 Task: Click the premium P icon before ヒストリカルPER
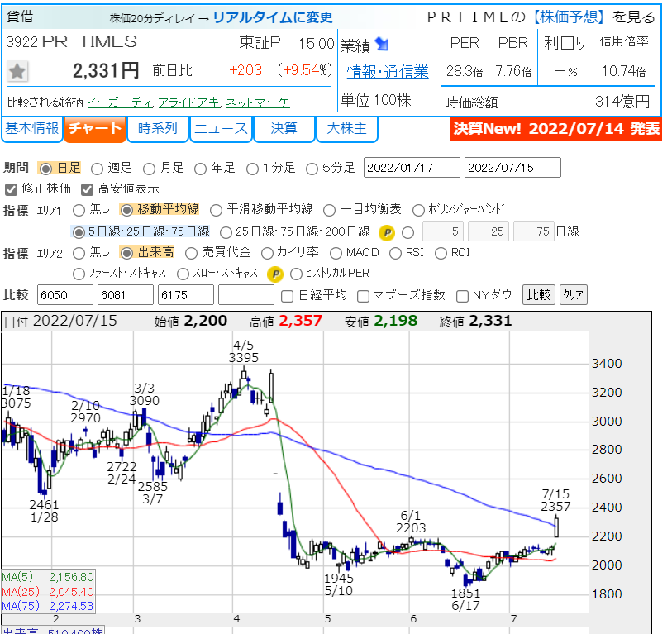point(274,274)
